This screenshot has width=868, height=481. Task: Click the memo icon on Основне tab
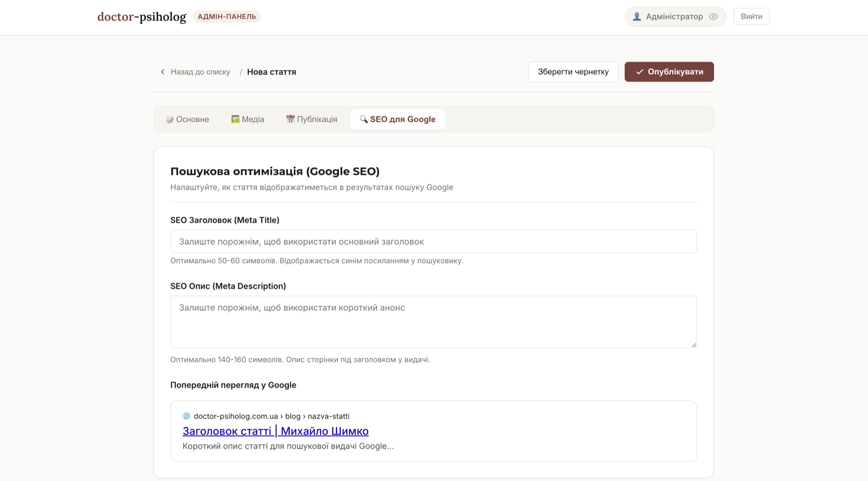pyautogui.click(x=170, y=119)
